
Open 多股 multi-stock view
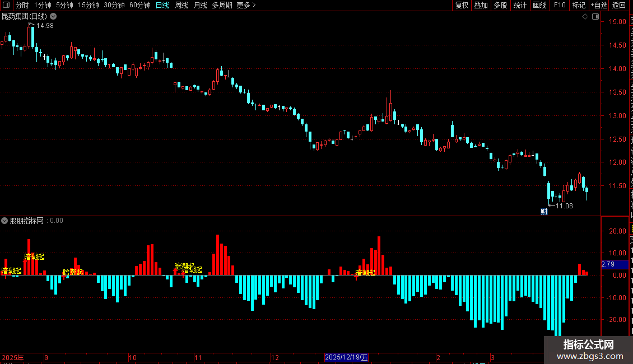tap(500, 5)
